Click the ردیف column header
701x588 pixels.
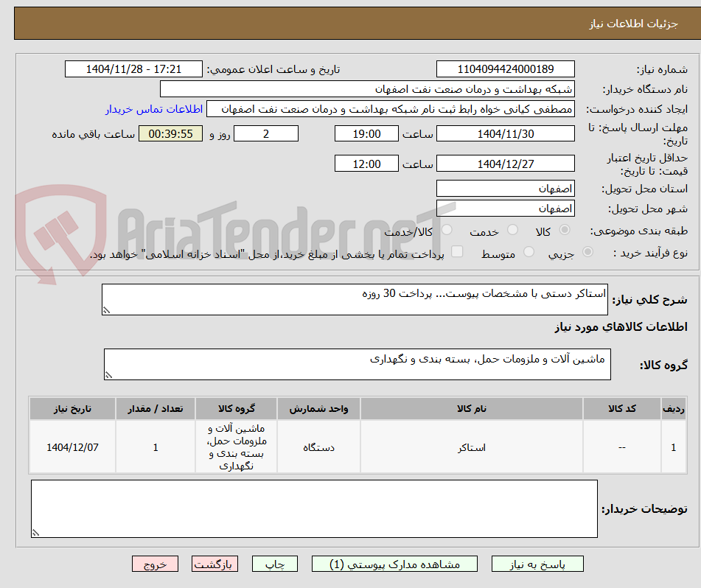(x=673, y=409)
